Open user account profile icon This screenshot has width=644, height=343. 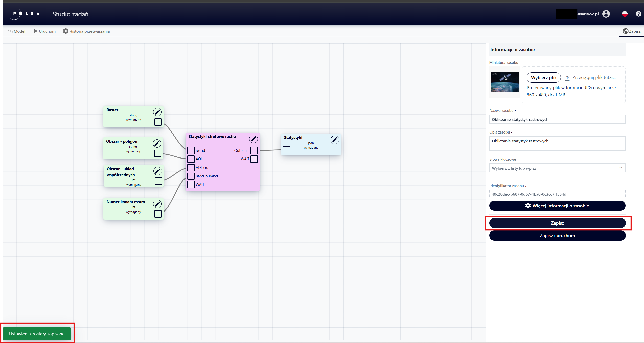(x=606, y=14)
